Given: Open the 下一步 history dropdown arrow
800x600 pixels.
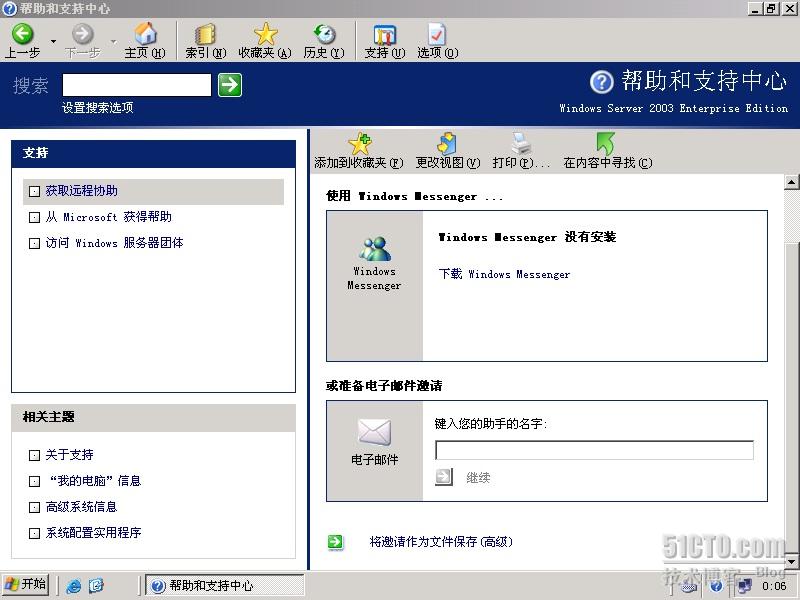Looking at the screenshot, I should pyautogui.click(x=113, y=41).
